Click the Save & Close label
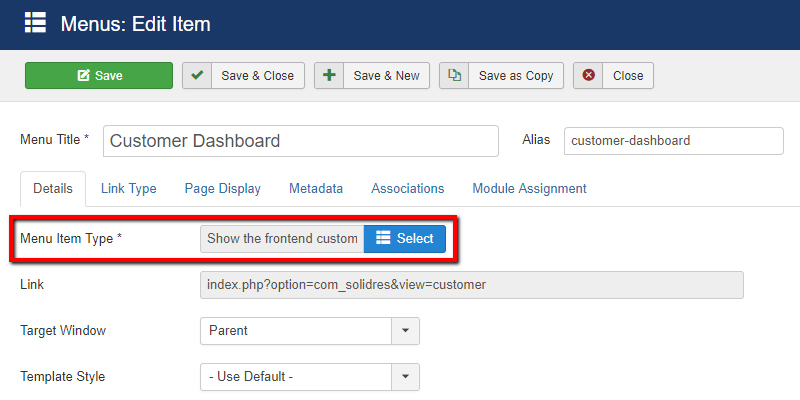This screenshot has width=800, height=400. (x=258, y=76)
